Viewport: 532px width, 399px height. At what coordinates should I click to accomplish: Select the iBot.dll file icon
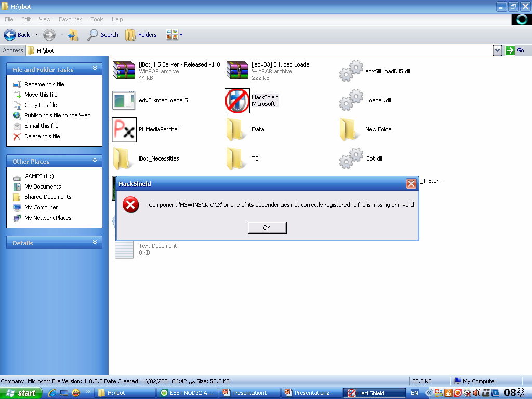[351, 158]
